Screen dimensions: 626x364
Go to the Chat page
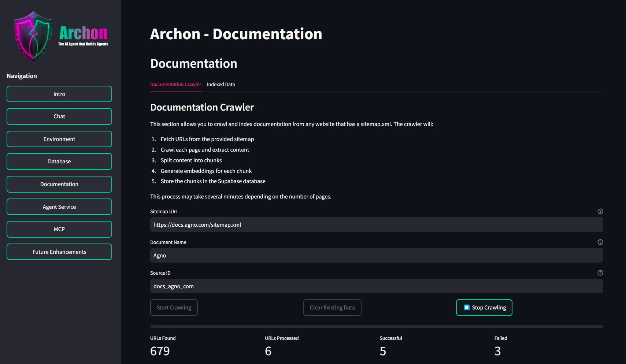[59, 116]
